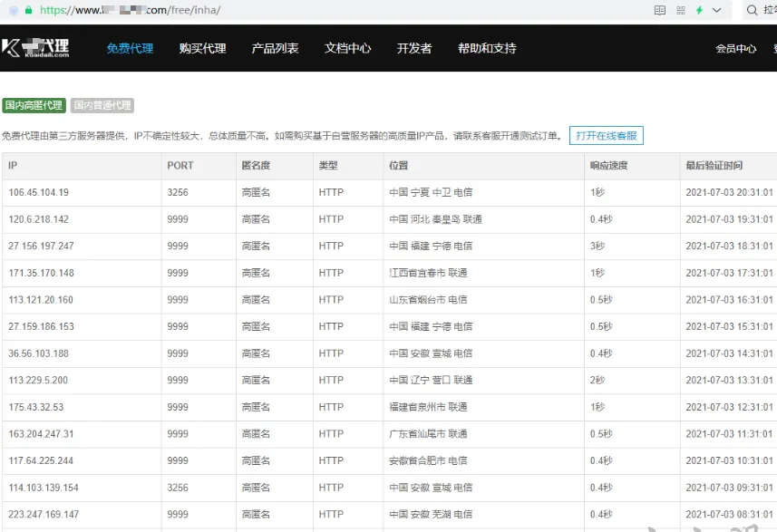This screenshot has width=777, height=532.
Task: Click port 3256 in the 114.103.139.154 row
Action: tap(178, 488)
